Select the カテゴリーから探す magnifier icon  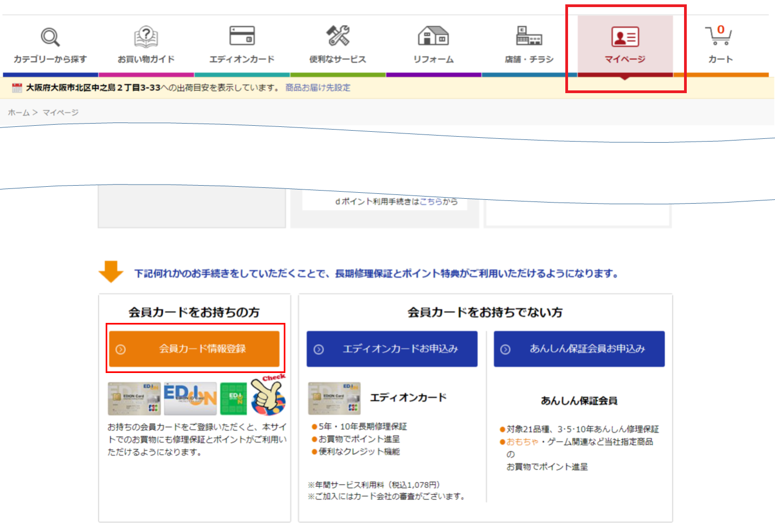tap(50, 36)
